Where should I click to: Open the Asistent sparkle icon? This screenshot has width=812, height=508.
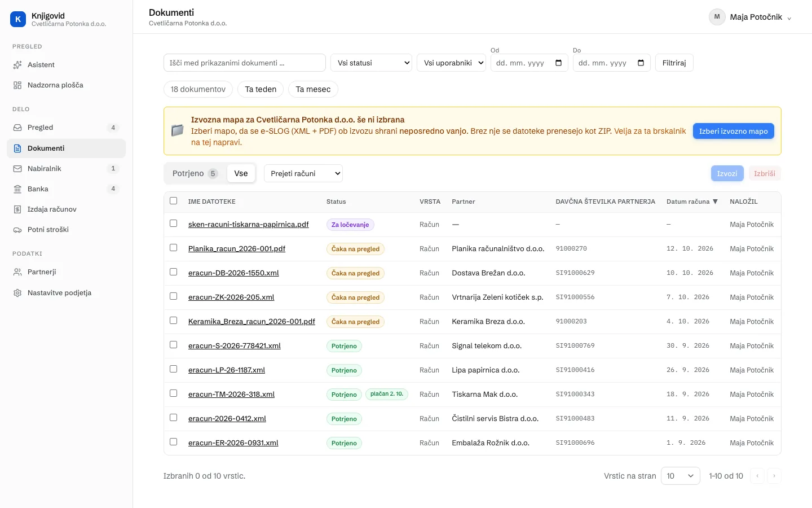click(x=17, y=65)
